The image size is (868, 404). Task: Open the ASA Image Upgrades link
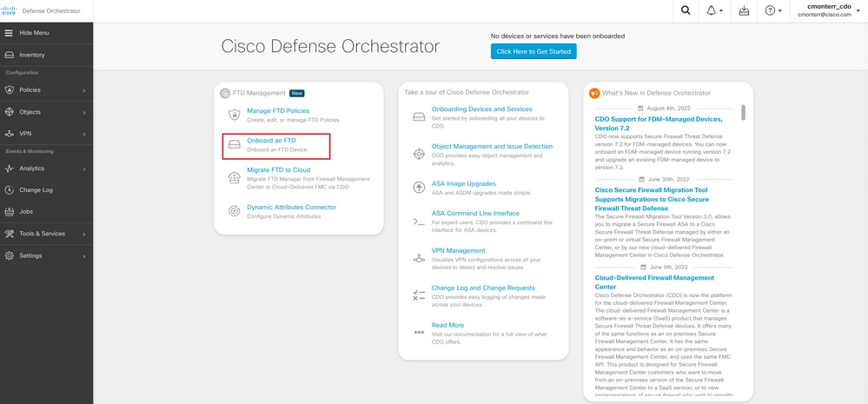[463, 183]
